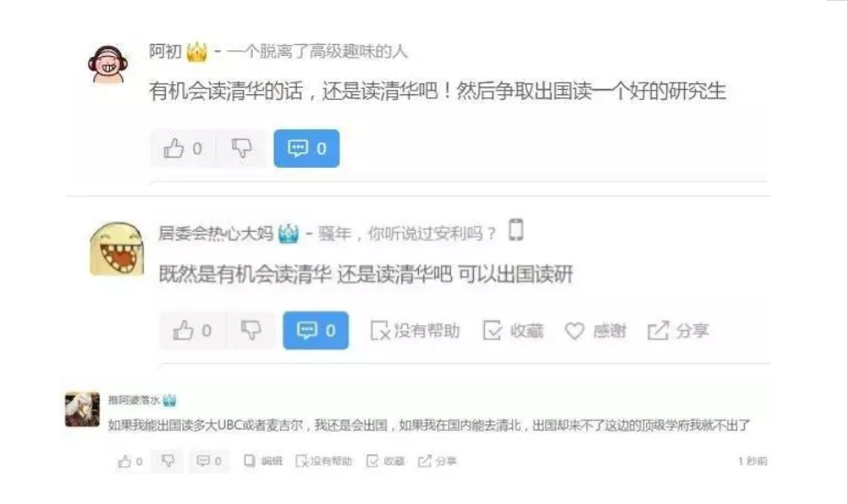Downvote 居委会热心大妈's answer
The height and width of the screenshot is (504, 847).
[250, 330]
